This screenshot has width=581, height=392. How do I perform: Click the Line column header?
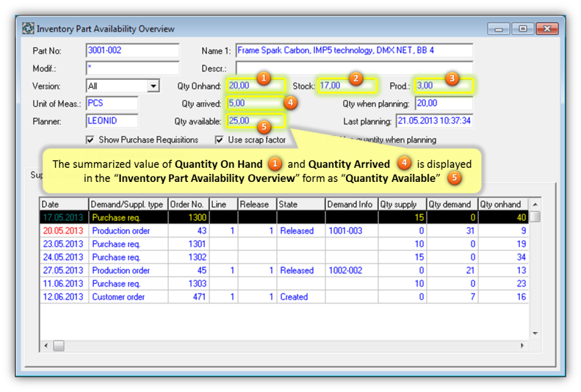pyautogui.click(x=224, y=204)
